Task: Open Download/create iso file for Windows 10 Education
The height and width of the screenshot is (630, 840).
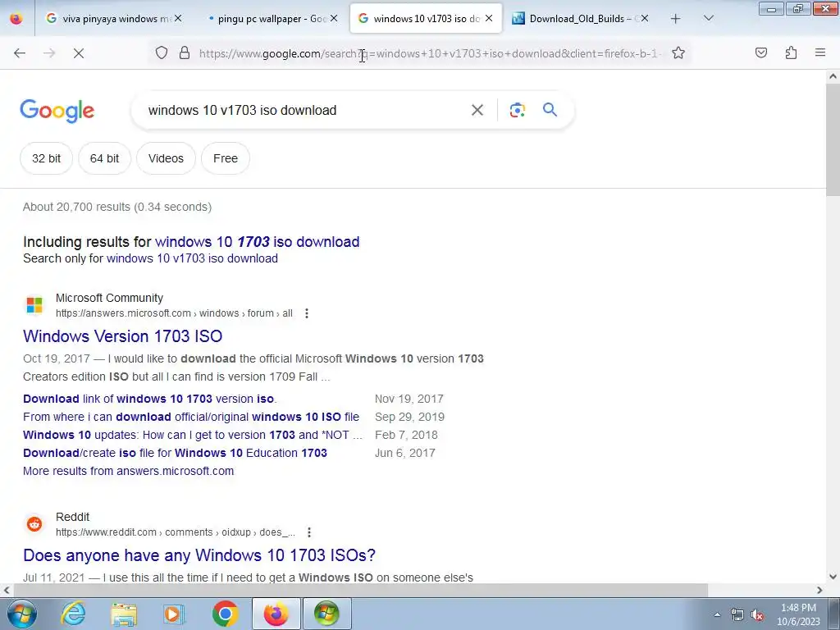Action: coord(176,453)
